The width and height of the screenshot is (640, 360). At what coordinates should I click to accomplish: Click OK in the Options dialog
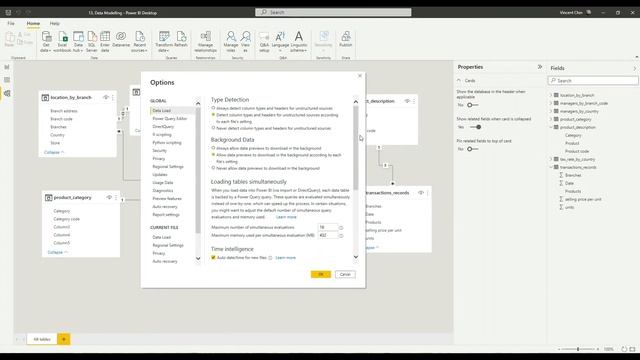[x=321, y=274]
